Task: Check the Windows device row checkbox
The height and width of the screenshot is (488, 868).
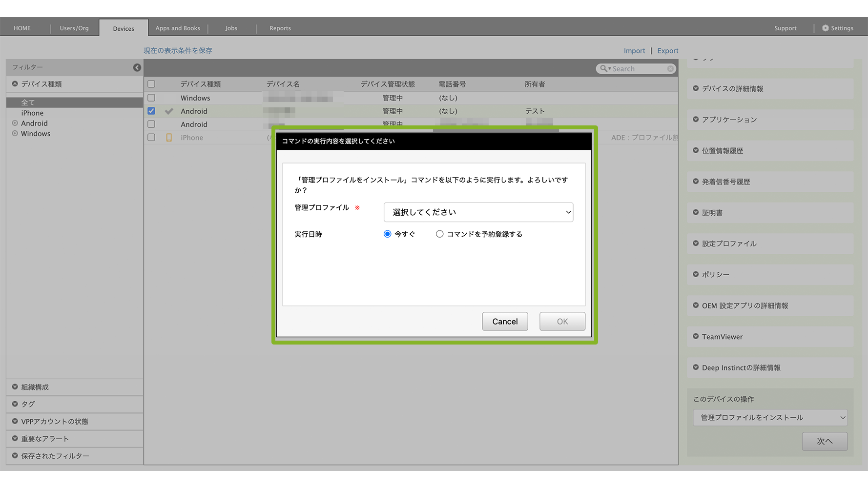Action: pos(151,98)
